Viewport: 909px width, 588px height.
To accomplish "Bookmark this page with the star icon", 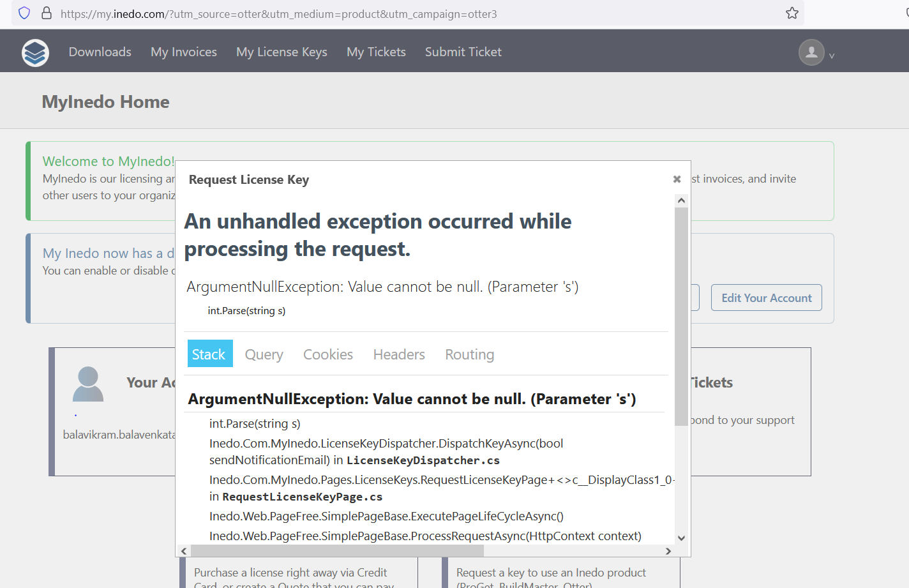I will tap(792, 13).
